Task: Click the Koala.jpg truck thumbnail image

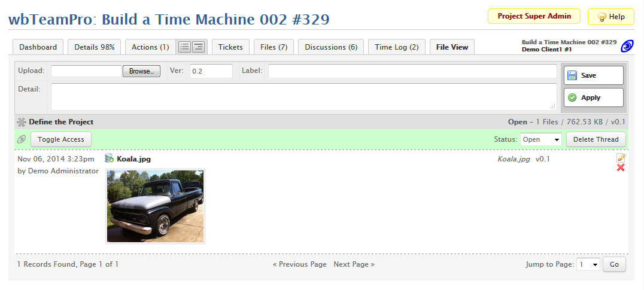Action: click(x=155, y=206)
